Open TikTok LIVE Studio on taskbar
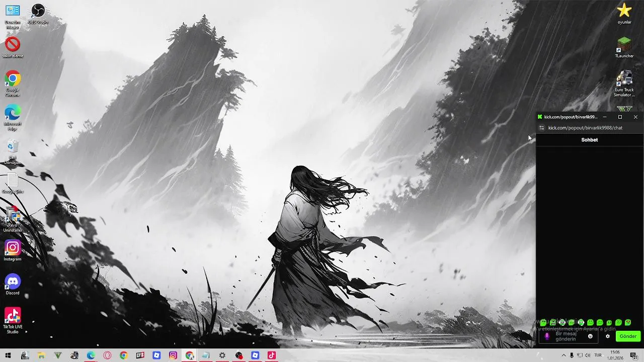The height and width of the screenshot is (362, 644). (272, 355)
